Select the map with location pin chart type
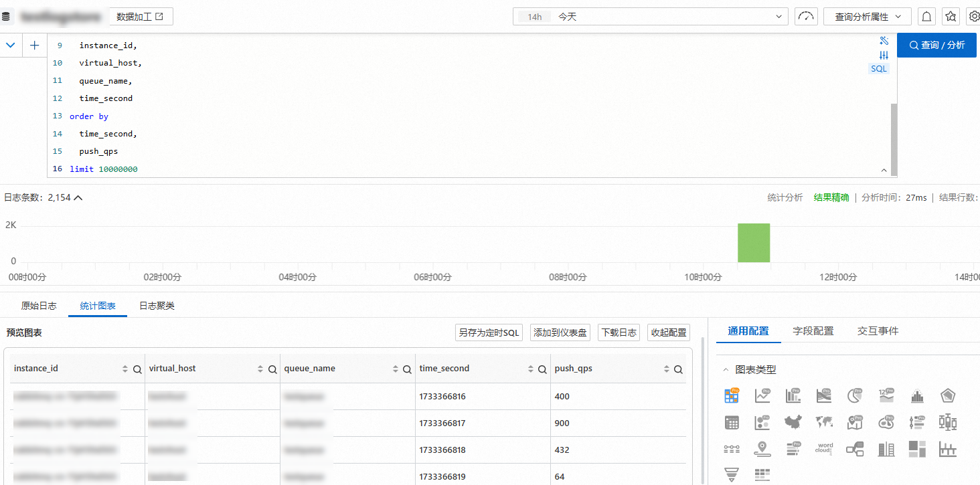Viewport: 980px width, 485px height. (x=855, y=422)
